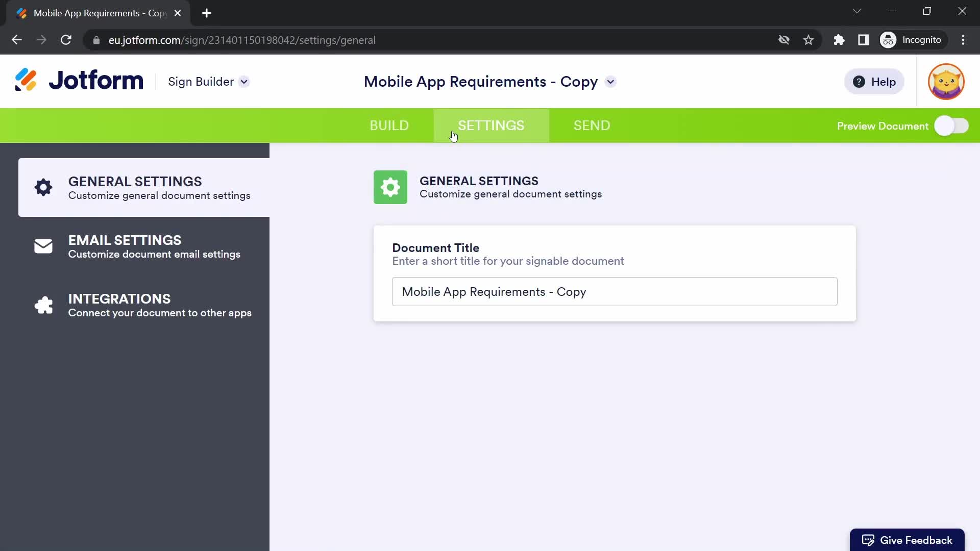Screen dimensions: 980x551
Task: Click the Give Feedback pencil icon
Action: [868, 540]
